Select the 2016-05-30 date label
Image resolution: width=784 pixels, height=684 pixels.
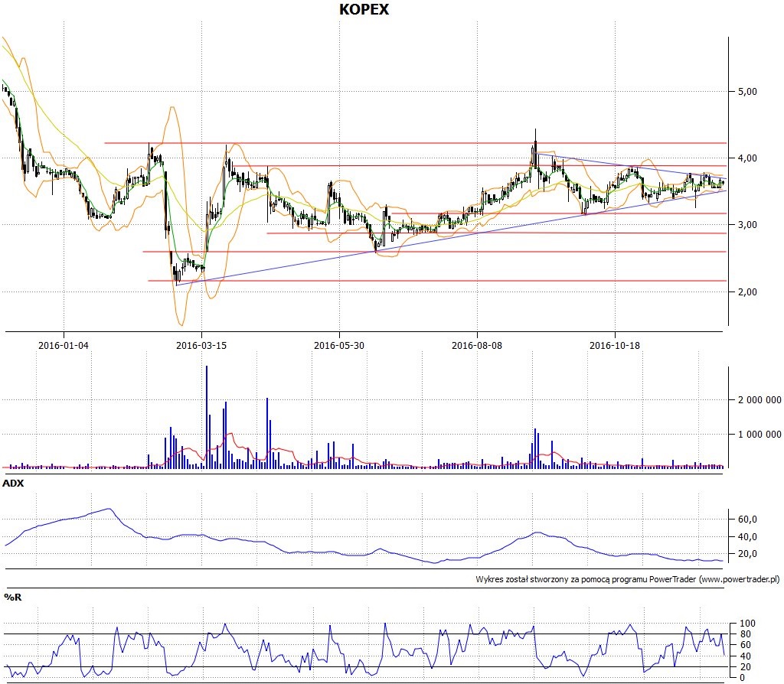click(339, 345)
